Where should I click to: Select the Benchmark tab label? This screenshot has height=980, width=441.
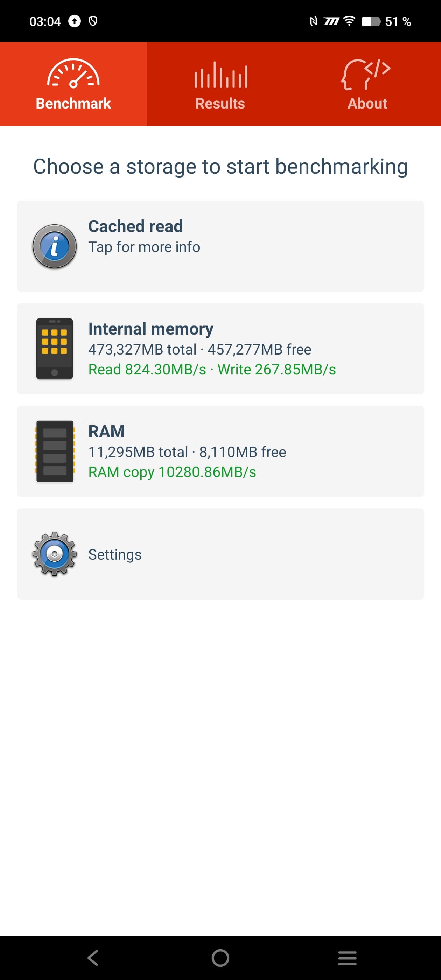[73, 104]
